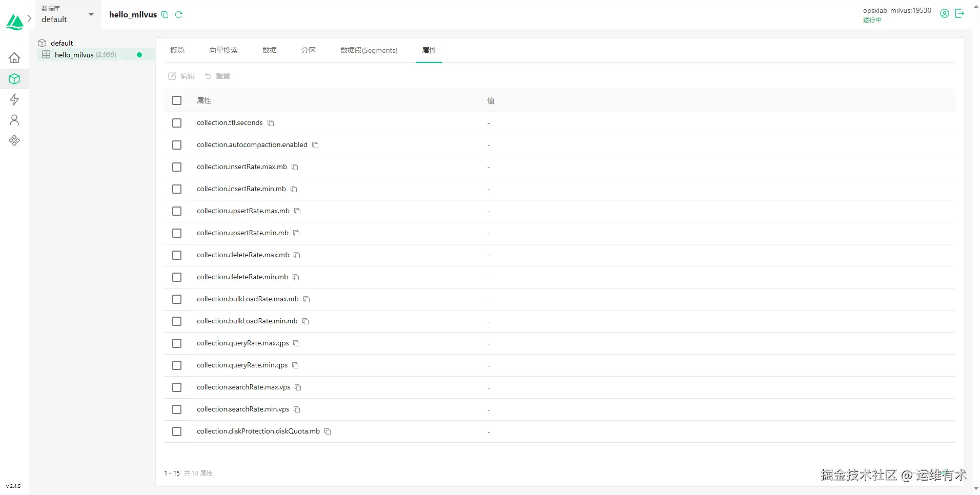Collapse the left navigation with the chevron

tap(30, 18)
